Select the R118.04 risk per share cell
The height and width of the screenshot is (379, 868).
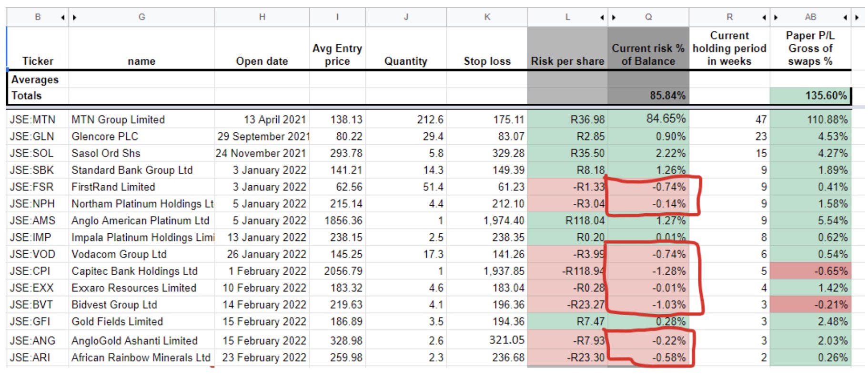click(x=567, y=221)
